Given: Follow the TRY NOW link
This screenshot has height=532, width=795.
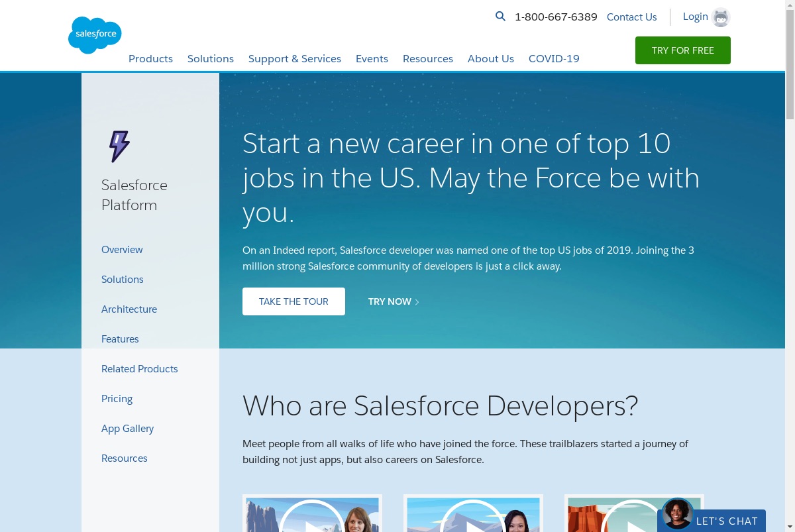Looking at the screenshot, I should 394,301.
